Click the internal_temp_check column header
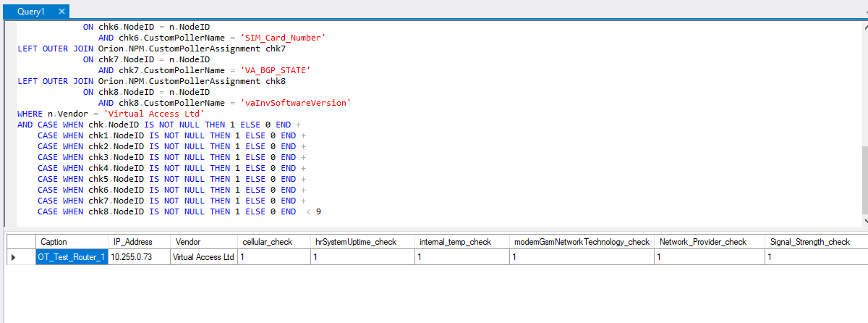This screenshot has width=868, height=323. pyautogui.click(x=461, y=241)
